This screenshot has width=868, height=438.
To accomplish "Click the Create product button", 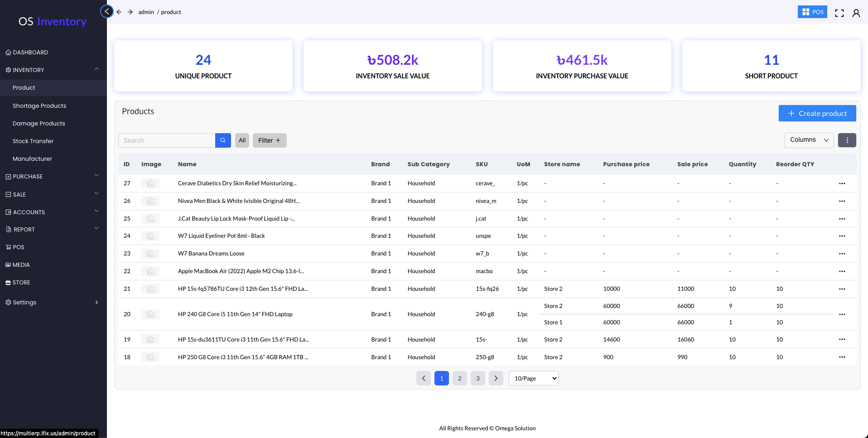I will point(817,113).
